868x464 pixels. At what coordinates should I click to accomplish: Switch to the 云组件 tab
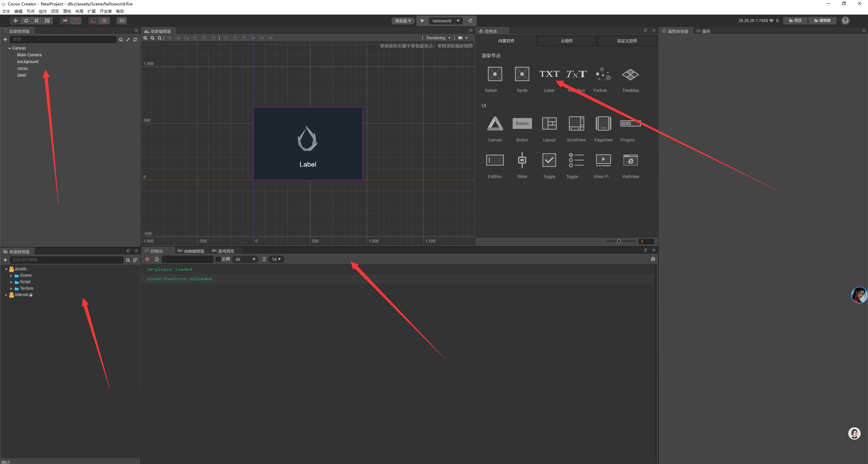pyautogui.click(x=567, y=41)
